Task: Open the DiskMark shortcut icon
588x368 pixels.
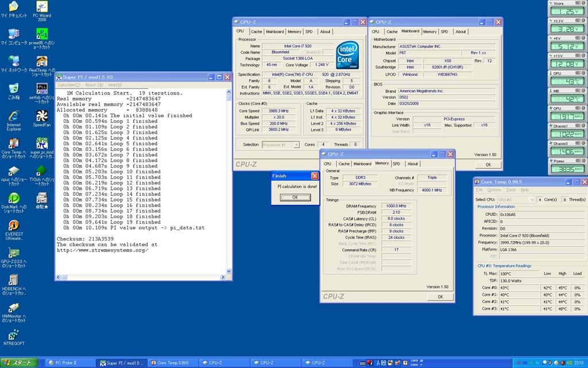Action: point(13,199)
